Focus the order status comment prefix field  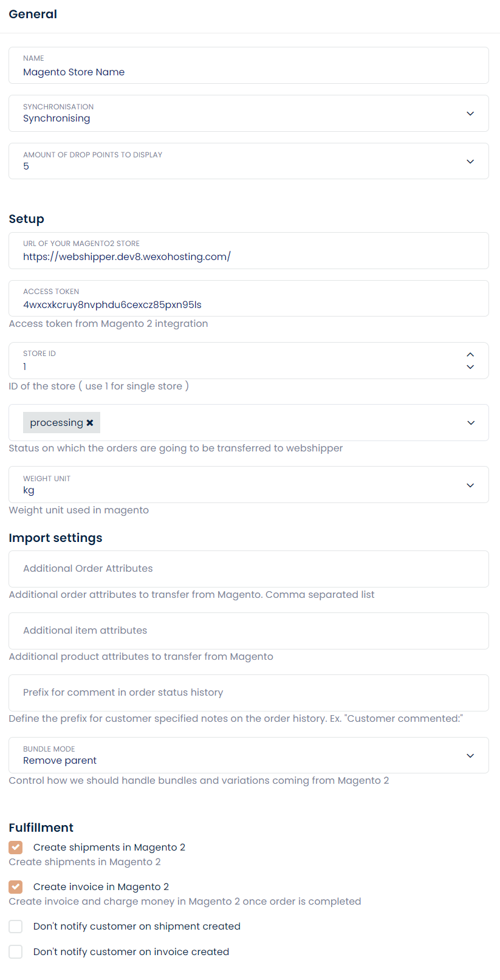pos(243,693)
